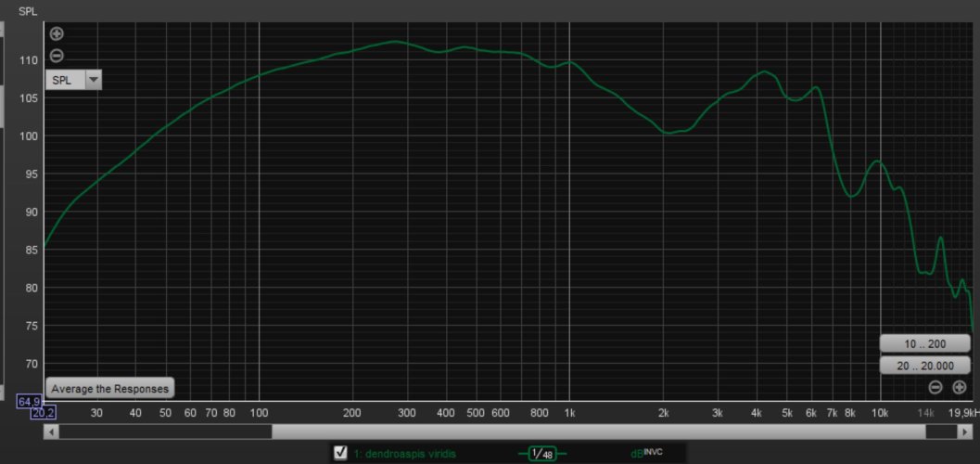Click the 20,2 frequency cursor value box
Image resolution: width=980 pixels, height=464 pixels.
44,413
